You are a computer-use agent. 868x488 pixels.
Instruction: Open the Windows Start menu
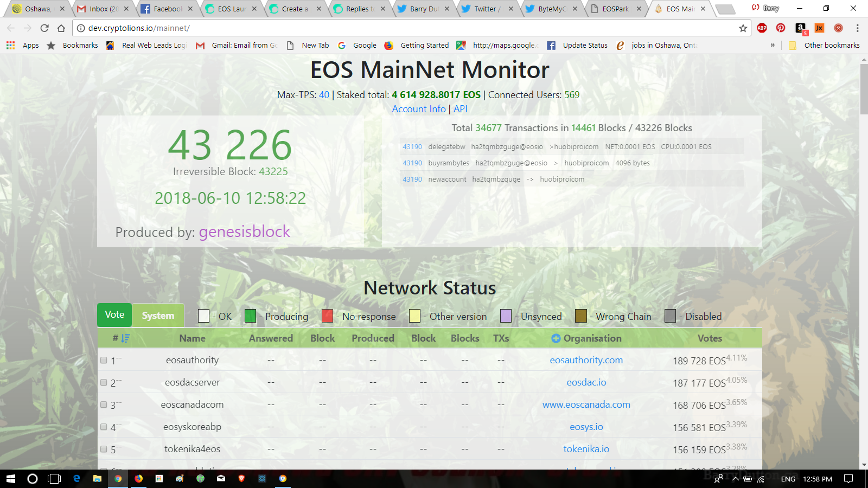pyautogui.click(x=10, y=479)
